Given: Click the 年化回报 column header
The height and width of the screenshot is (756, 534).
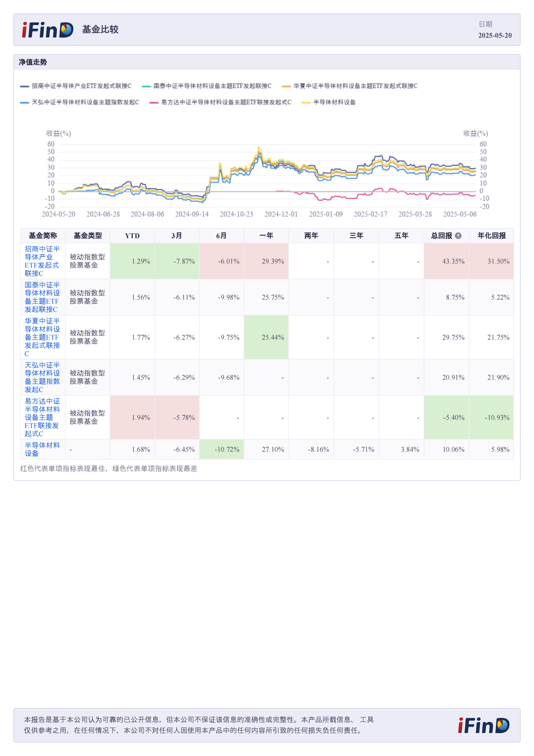Looking at the screenshot, I should click(x=492, y=236).
